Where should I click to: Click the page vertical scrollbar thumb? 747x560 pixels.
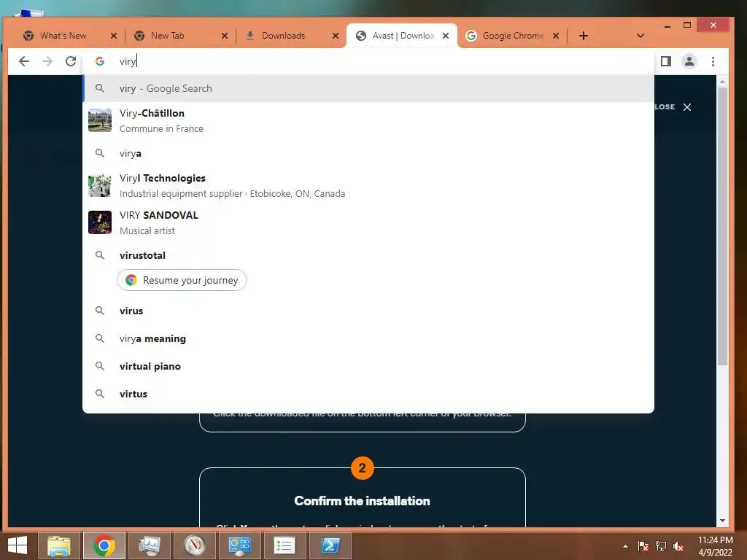[x=722, y=226]
